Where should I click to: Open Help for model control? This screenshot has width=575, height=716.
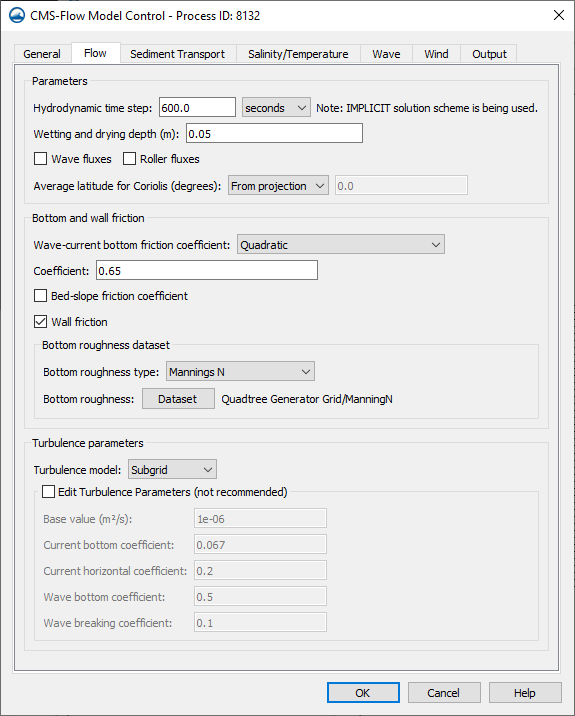[x=525, y=693]
